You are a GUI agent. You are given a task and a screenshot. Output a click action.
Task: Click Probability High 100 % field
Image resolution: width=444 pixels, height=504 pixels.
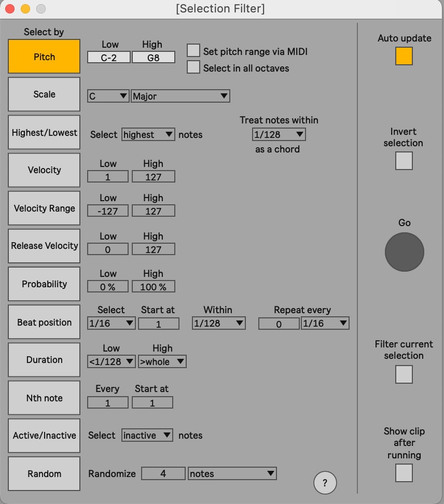pyautogui.click(x=154, y=286)
